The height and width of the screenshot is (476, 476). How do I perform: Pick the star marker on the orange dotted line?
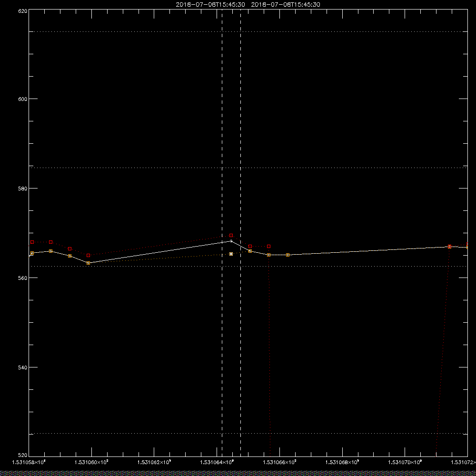(231, 254)
